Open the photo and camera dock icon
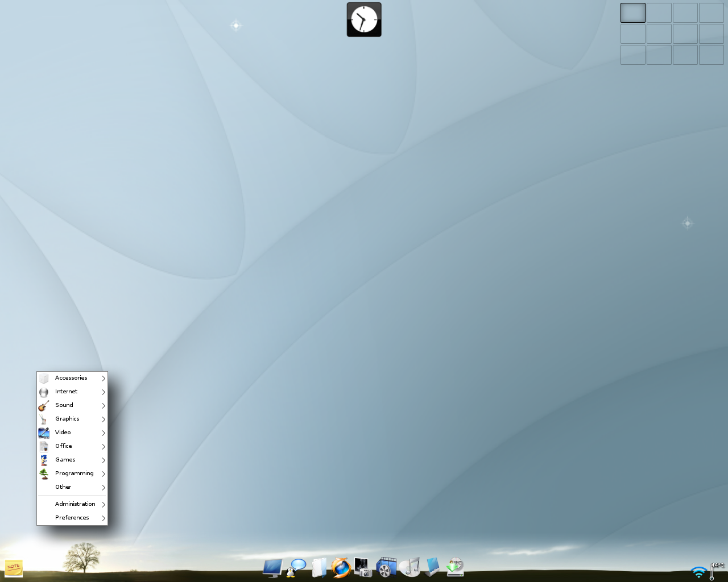This screenshot has height=582, width=728. 363,567
